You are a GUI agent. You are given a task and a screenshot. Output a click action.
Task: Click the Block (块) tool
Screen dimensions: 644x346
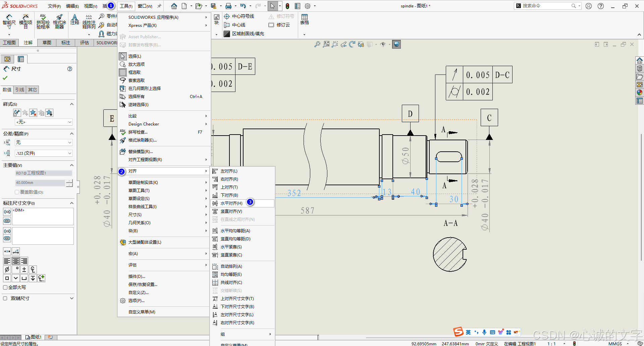pos(217,19)
